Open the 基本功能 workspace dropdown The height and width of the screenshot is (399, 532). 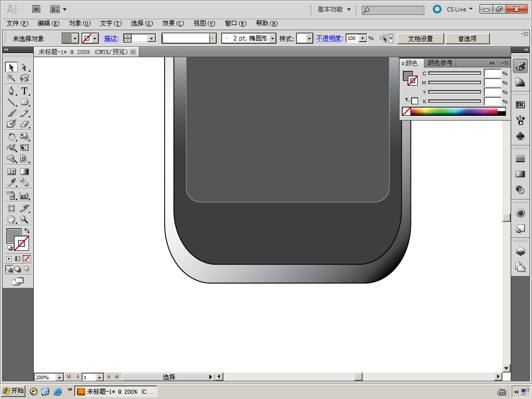[334, 9]
